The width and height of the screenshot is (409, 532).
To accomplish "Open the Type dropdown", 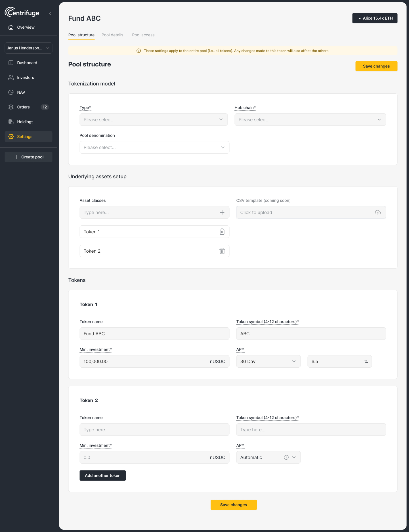I will pyautogui.click(x=153, y=120).
